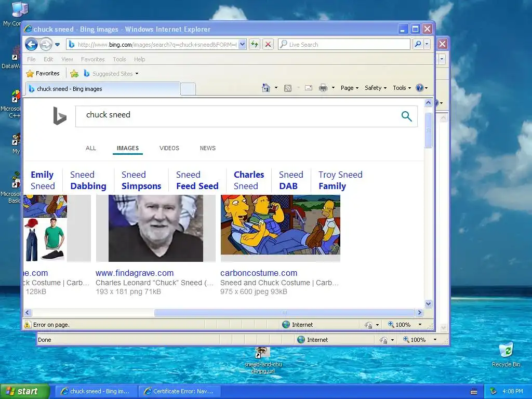This screenshot has width=532, height=399.
Task: Stop loading with the red X icon
Action: tap(268, 44)
